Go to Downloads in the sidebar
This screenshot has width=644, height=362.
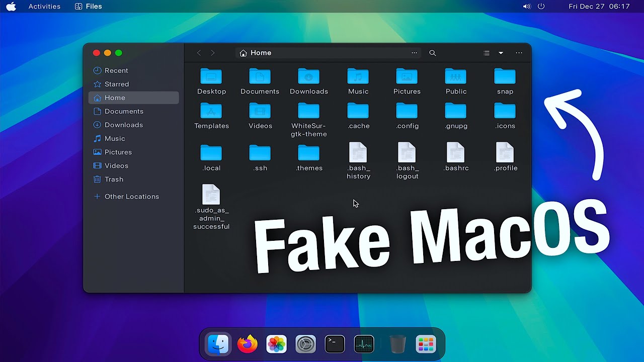[133, 125]
